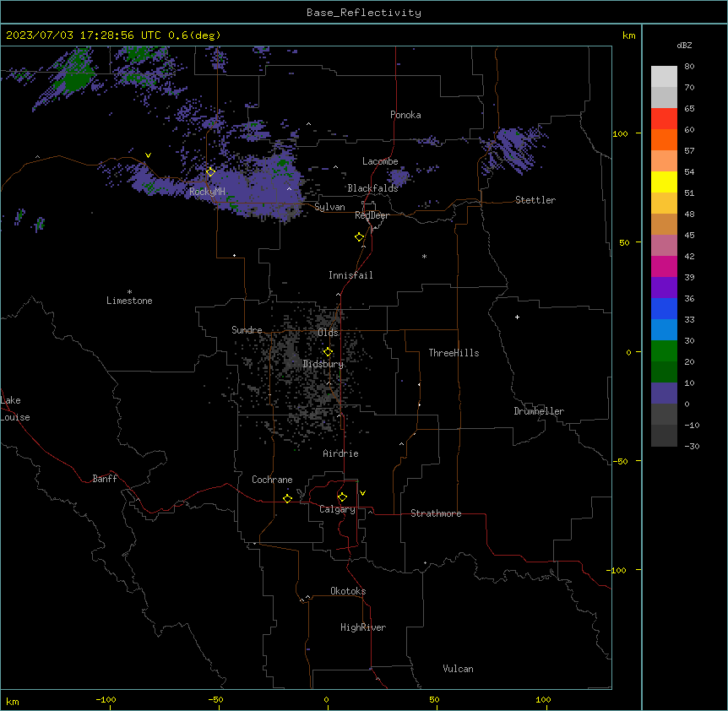Click the white asterisk east of Innisfail
The image size is (728, 711).
point(424,256)
